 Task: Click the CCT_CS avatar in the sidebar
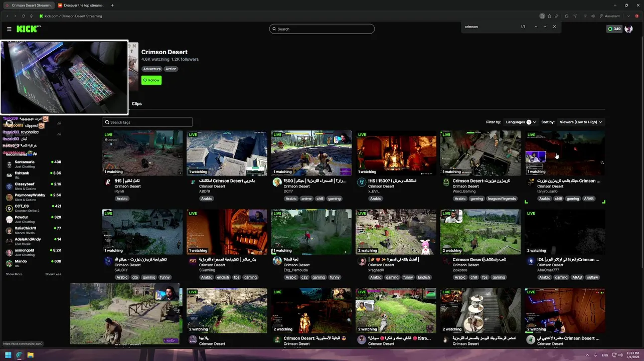9,209
